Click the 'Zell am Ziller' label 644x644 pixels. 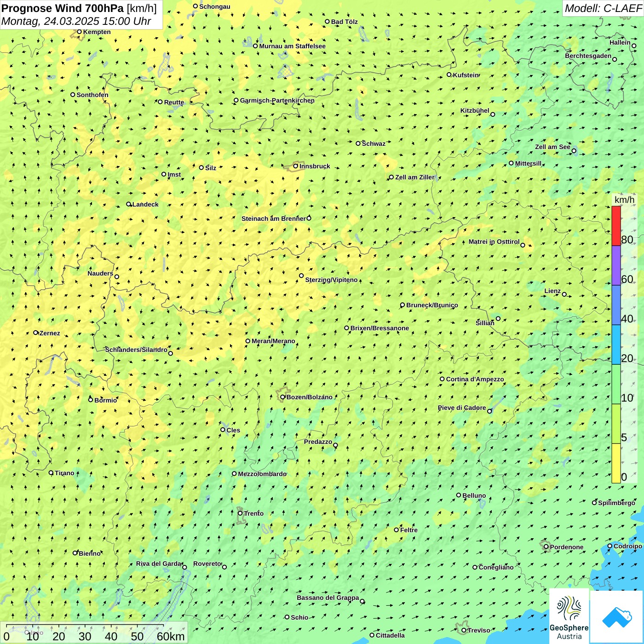[415, 177]
